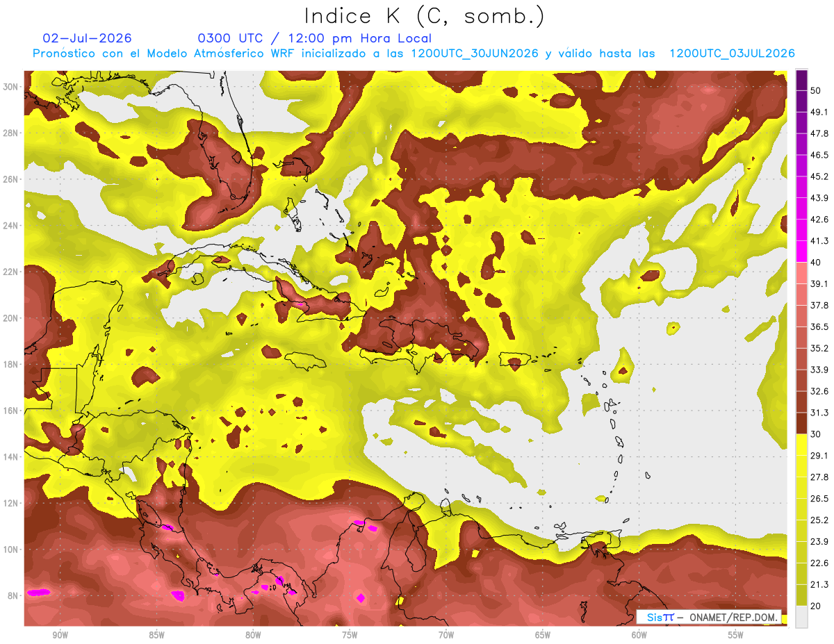Click the "75W" longitude label
Image resolution: width=834 pixels, height=644 pixels.
pos(350,635)
